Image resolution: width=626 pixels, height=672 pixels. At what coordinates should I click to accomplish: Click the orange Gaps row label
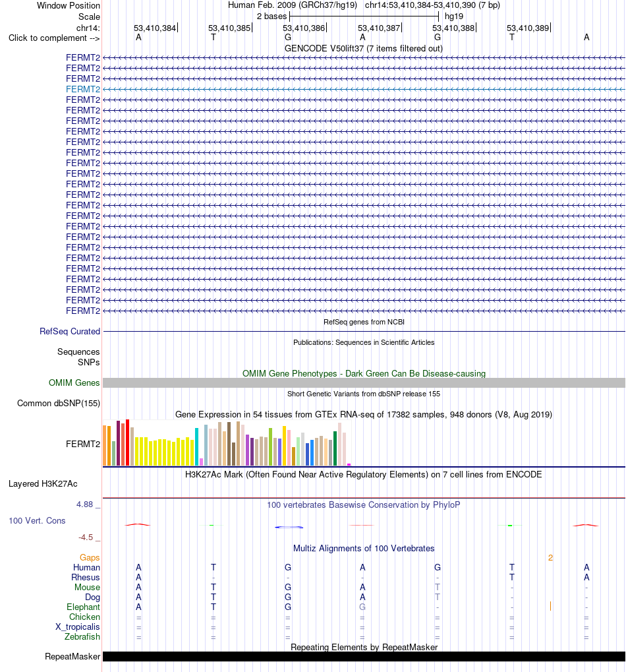pos(90,557)
